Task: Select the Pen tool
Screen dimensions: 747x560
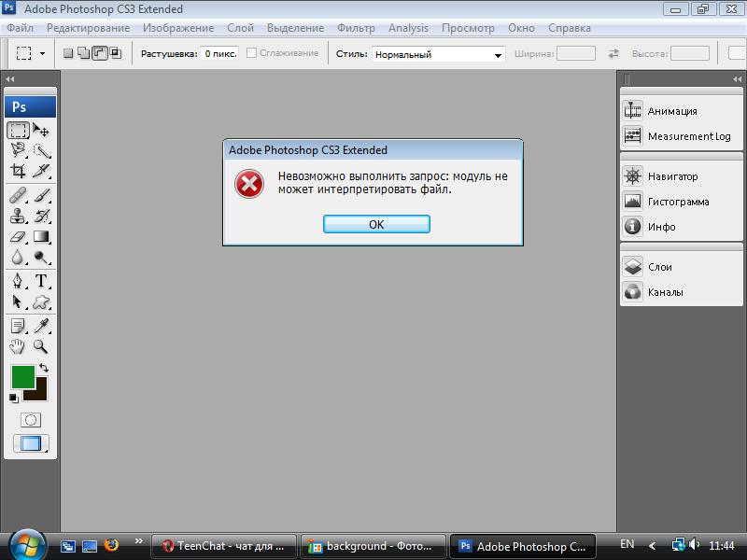Action: (x=18, y=281)
